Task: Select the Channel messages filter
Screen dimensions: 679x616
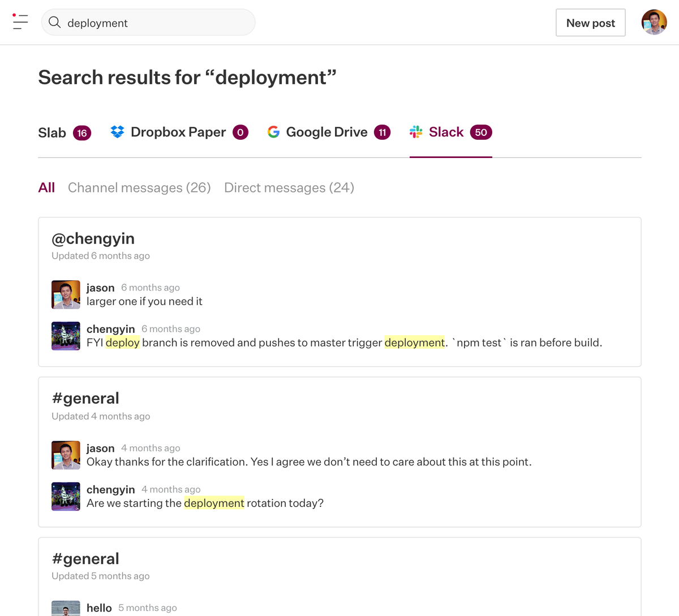Action: tap(139, 187)
